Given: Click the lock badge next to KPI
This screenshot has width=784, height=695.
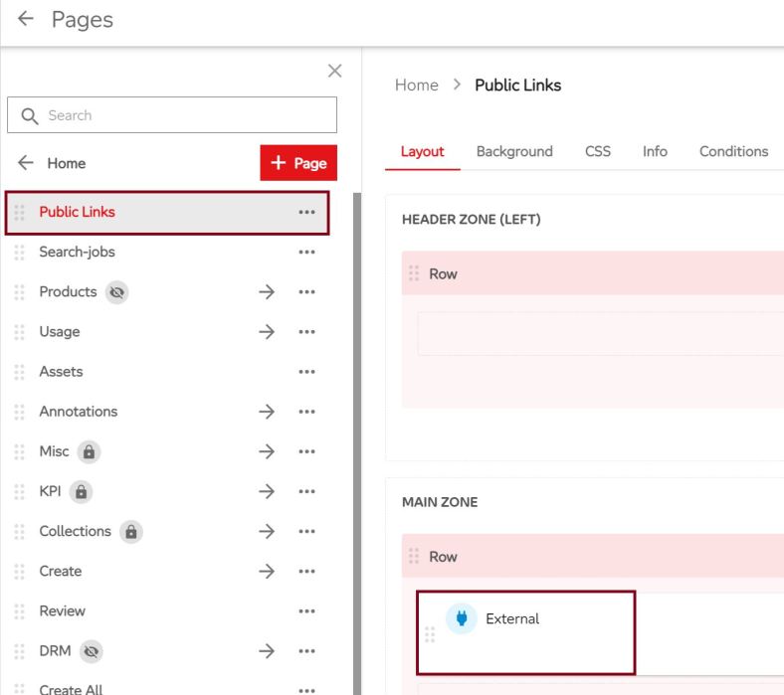Looking at the screenshot, I should pos(81,491).
